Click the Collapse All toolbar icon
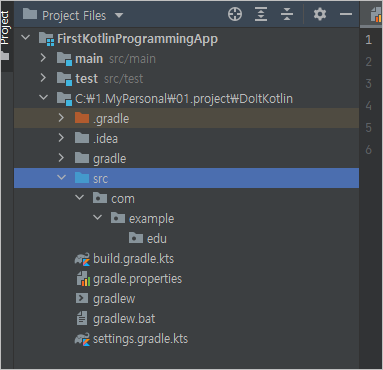383x370 pixels. (287, 14)
